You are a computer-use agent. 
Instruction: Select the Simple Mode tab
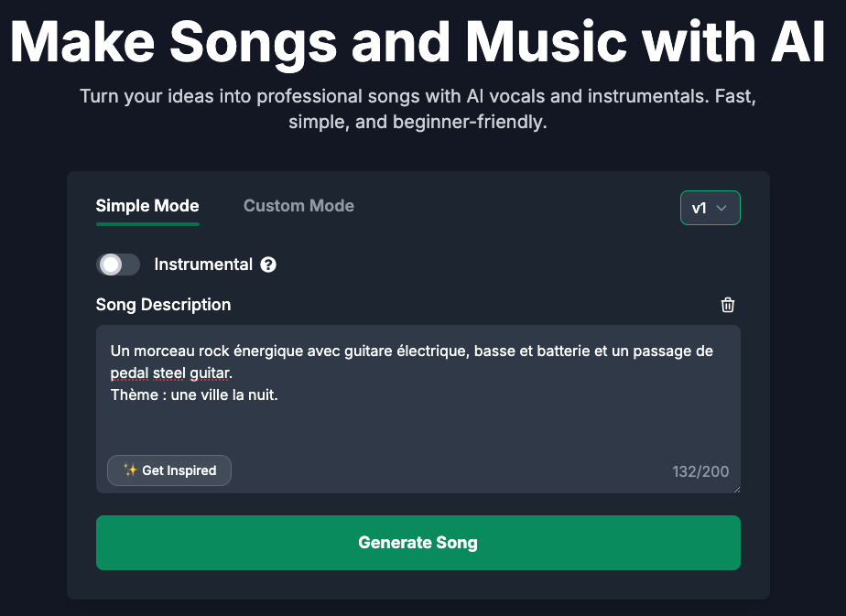pos(147,205)
